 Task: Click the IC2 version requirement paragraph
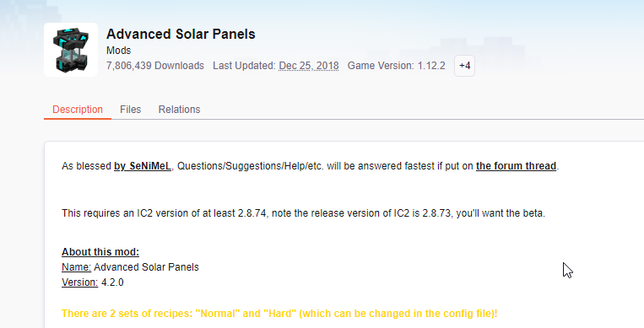[x=303, y=213]
